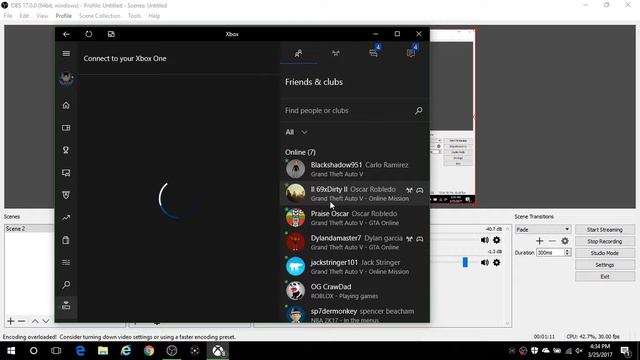The image size is (640, 360).
Task: Add scene transition plus icon
Action: click(540, 241)
